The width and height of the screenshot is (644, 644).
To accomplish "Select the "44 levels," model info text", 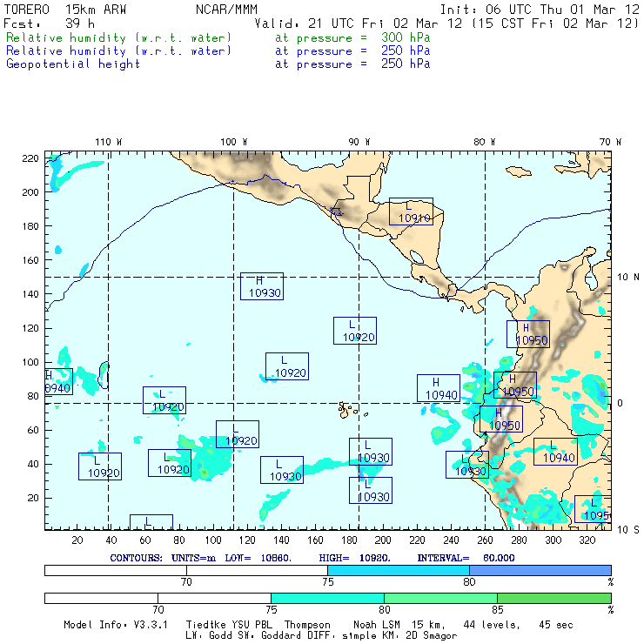I will click(492, 625).
